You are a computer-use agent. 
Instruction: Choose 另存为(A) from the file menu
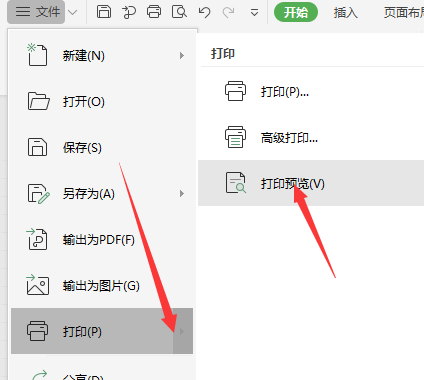coord(102,194)
